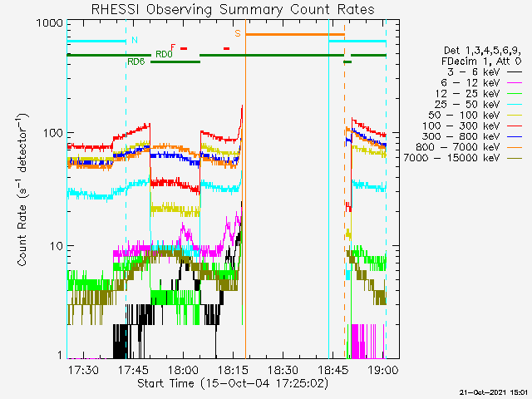Click the olive line swatch for 7000 - 15000 keV
The width and height of the screenshot is (532, 399).
(x=515, y=158)
